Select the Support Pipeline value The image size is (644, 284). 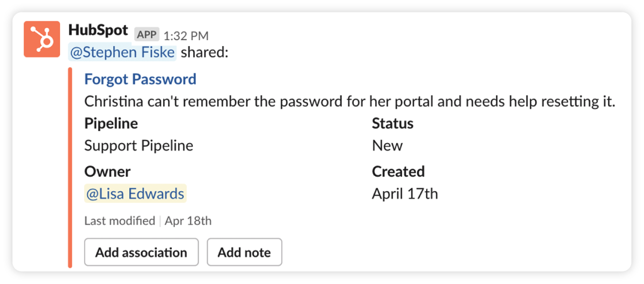[x=138, y=146]
